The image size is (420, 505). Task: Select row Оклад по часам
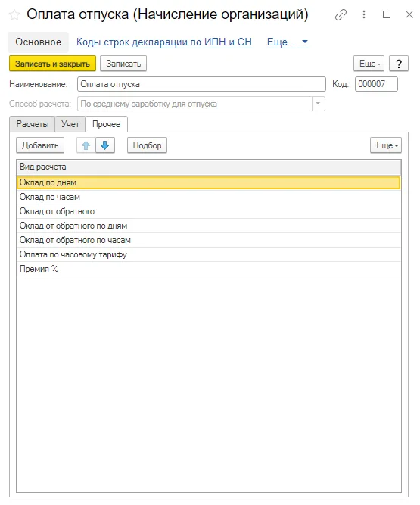[209, 197]
